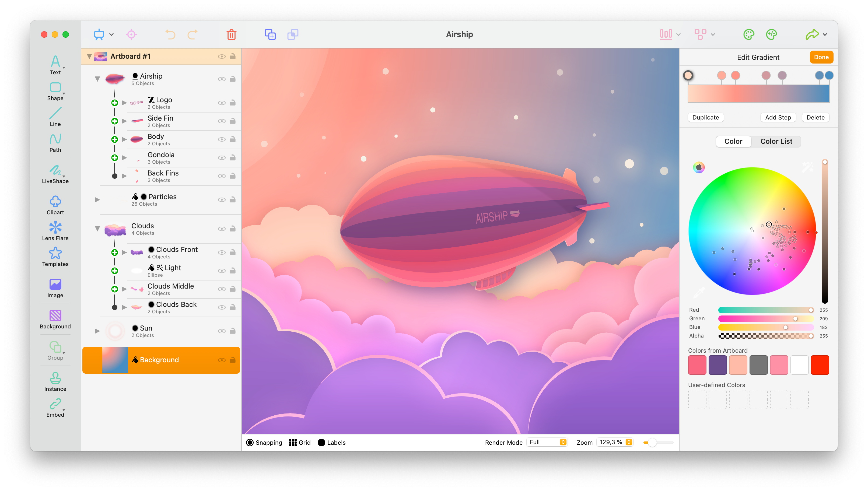The image size is (868, 491).
Task: Toggle visibility of Background layer
Action: [222, 360]
